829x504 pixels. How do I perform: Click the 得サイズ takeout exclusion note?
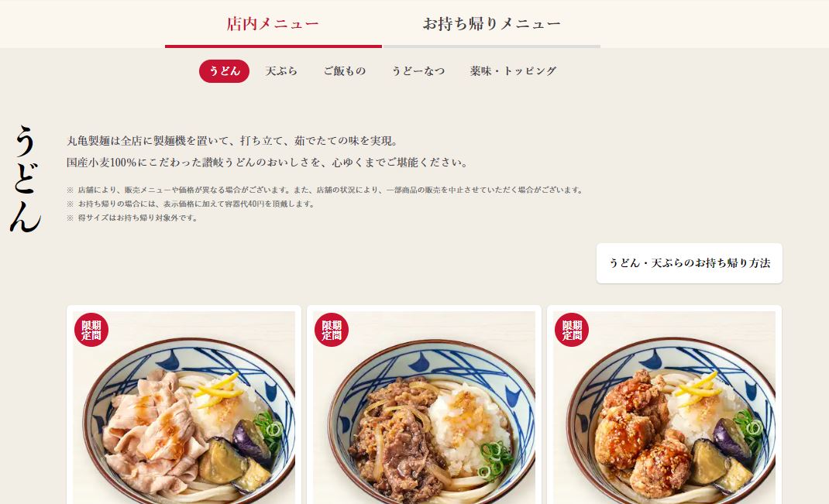(132, 218)
